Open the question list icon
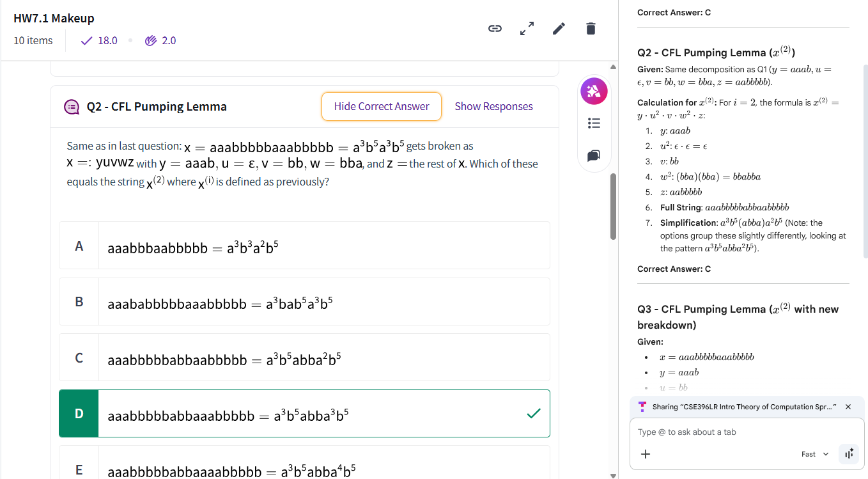Viewport: 868px width, 479px height. tap(594, 123)
